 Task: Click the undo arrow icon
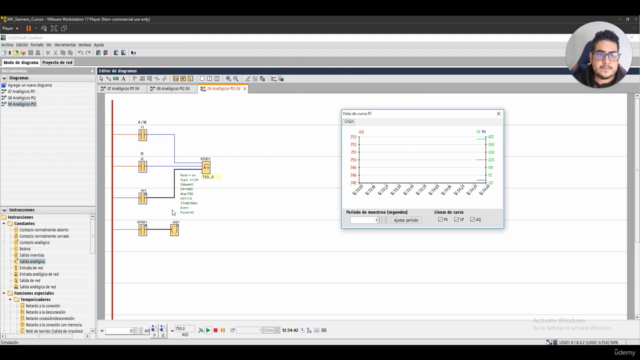80,53
